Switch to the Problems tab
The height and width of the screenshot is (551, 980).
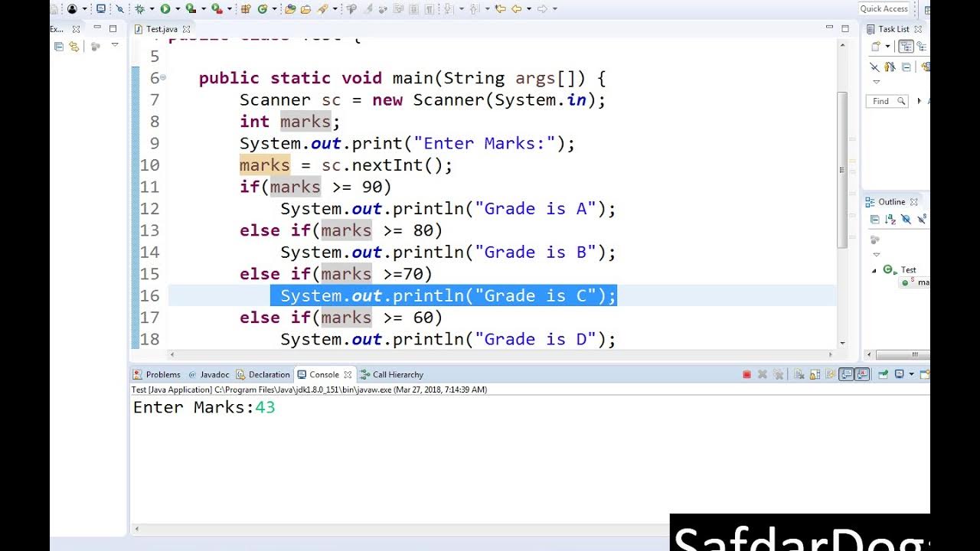click(156, 374)
